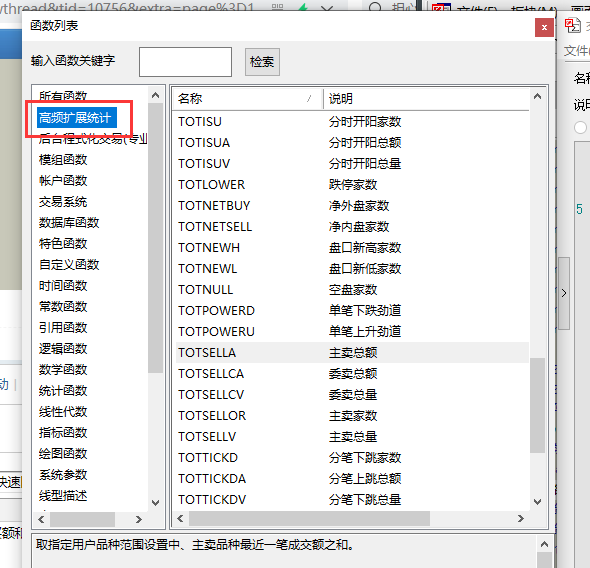
Task: Select the TOTISUV function row
Action: click(x=352, y=164)
